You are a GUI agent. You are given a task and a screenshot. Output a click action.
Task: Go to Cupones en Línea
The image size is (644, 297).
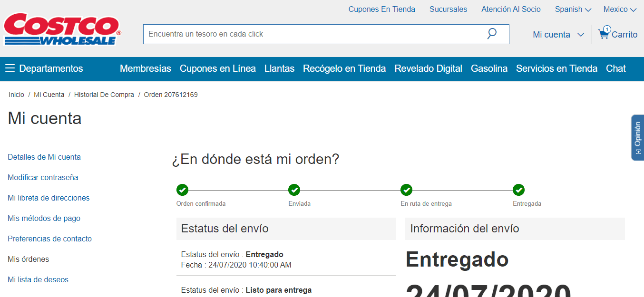(217, 68)
